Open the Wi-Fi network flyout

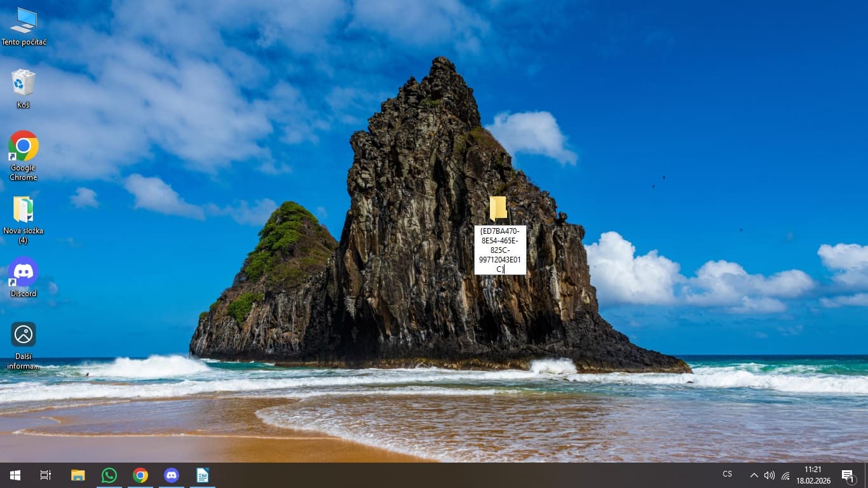[x=785, y=475]
